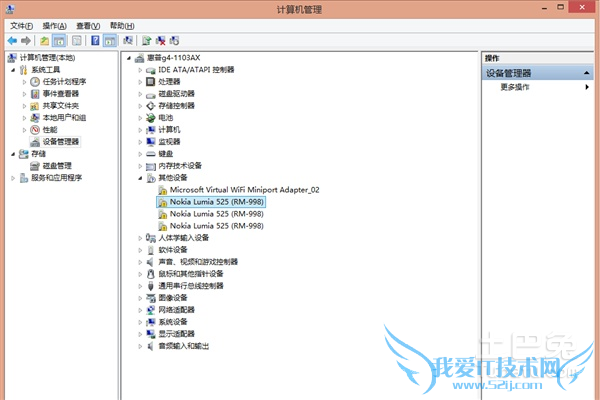Click the 通用串行总线控制器 USB icon

pos(151,286)
